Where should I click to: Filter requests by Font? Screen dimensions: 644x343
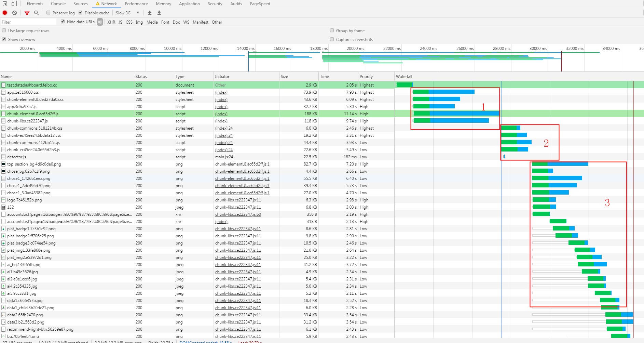click(165, 22)
